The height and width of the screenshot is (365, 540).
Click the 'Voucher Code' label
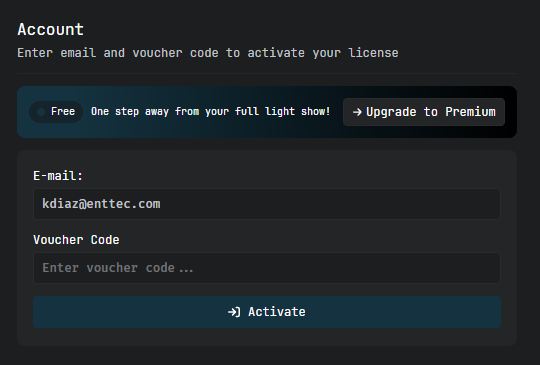point(76,240)
